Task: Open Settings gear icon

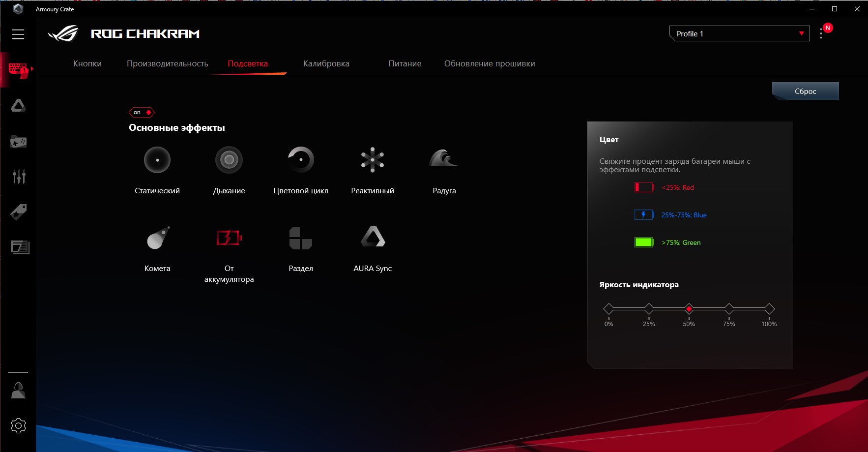Action: [x=18, y=425]
